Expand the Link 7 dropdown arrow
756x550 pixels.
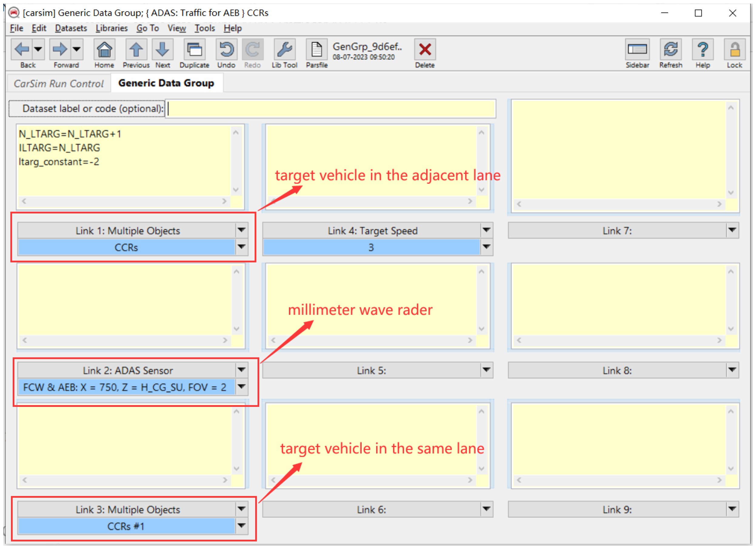click(x=732, y=230)
